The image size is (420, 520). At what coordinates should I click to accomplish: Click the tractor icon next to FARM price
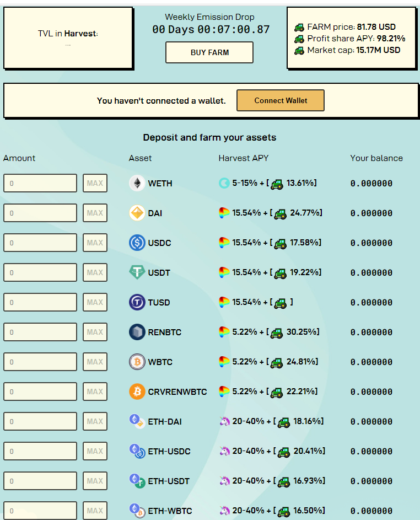pos(299,27)
